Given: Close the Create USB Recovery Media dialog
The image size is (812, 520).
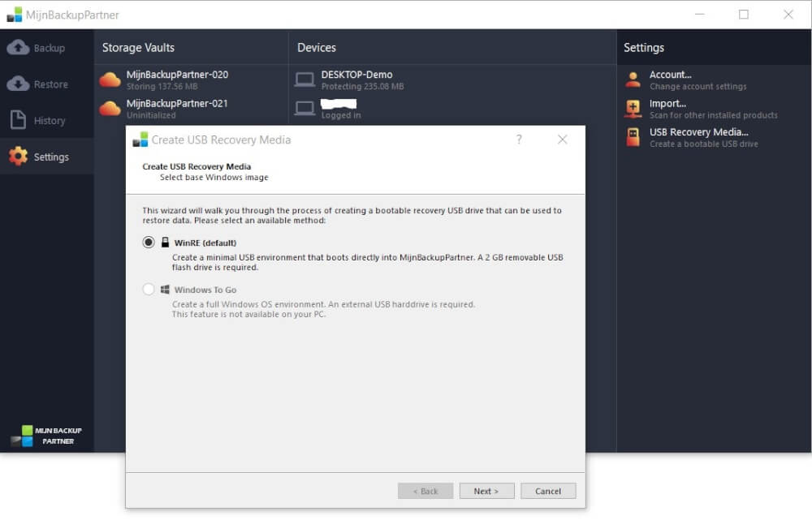Looking at the screenshot, I should coord(563,140).
